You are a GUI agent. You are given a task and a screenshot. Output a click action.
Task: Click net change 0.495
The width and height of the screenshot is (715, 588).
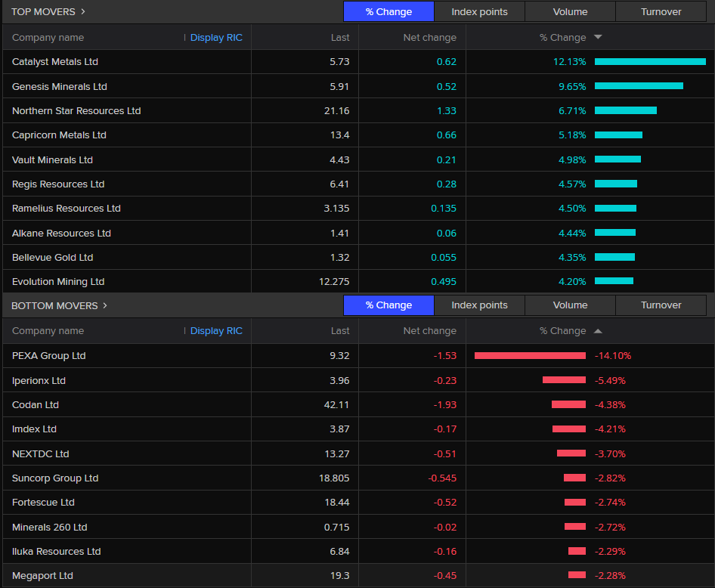click(444, 282)
